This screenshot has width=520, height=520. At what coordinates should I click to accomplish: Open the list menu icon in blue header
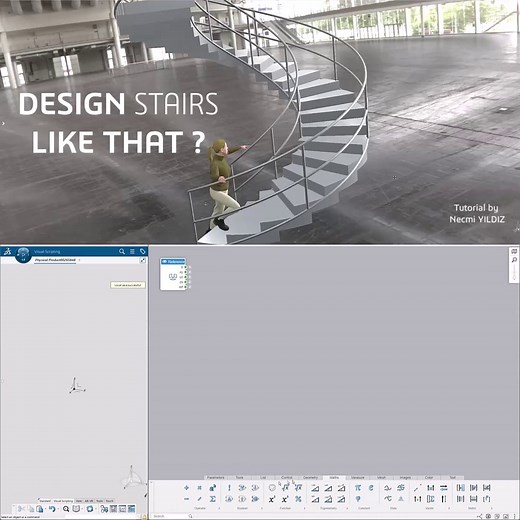[x=132, y=251]
